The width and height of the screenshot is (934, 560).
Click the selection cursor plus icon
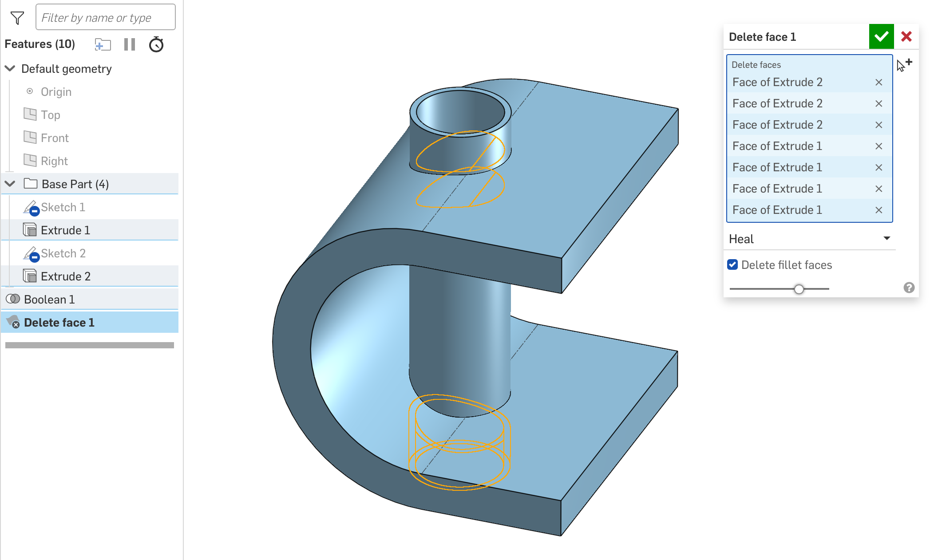[904, 65]
